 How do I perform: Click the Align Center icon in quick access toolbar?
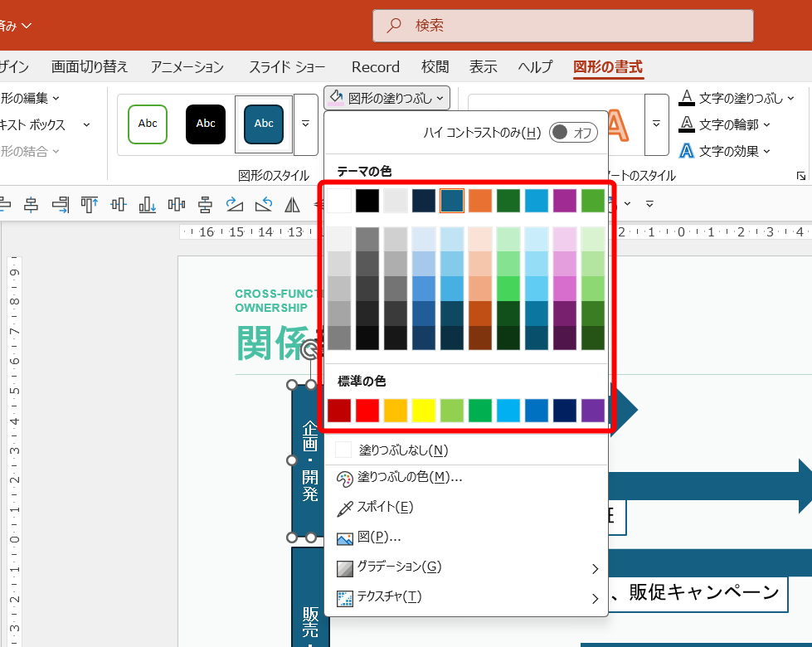[31, 204]
